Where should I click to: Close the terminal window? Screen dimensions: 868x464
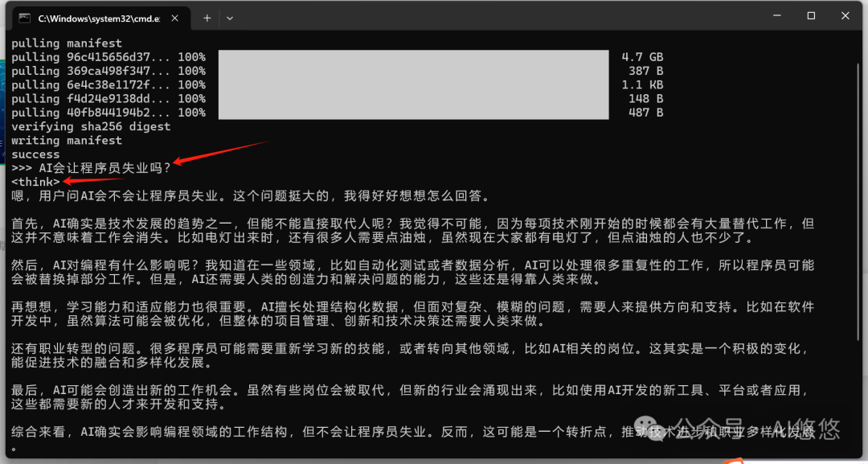click(x=845, y=16)
